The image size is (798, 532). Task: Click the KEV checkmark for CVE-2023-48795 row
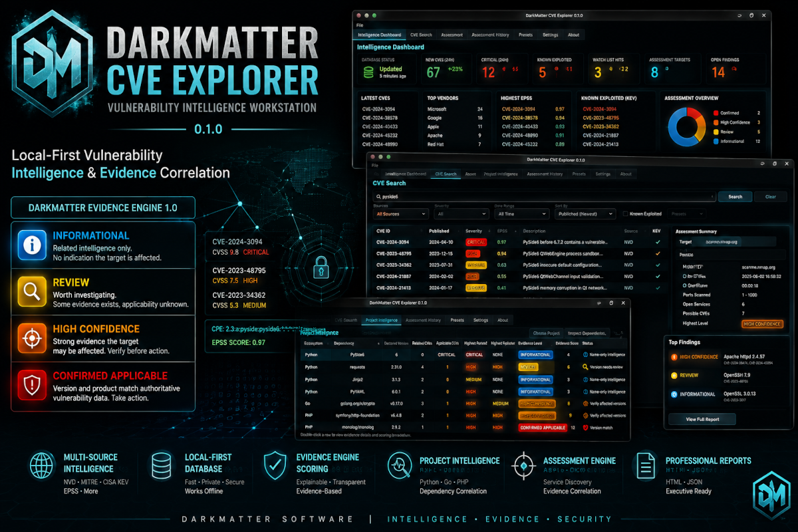[x=658, y=253]
